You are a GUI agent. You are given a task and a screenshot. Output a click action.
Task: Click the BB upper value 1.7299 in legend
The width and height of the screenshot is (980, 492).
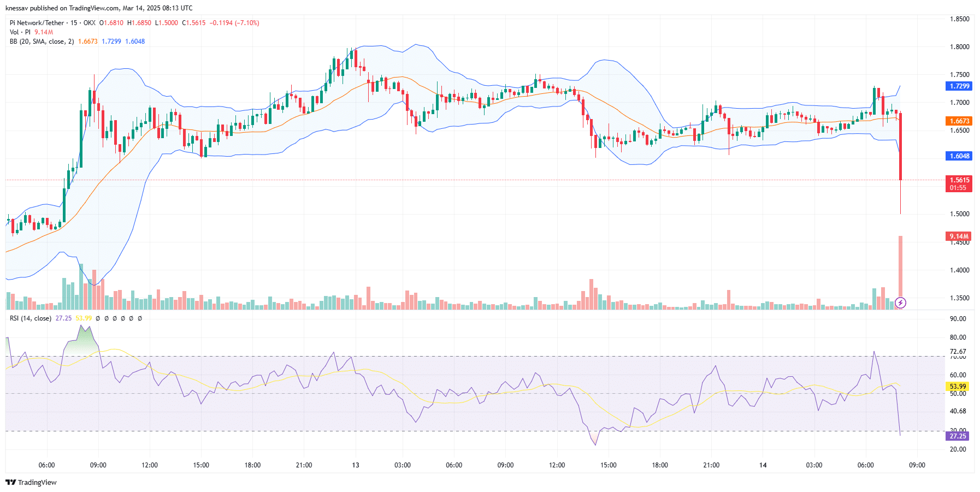click(111, 42)
